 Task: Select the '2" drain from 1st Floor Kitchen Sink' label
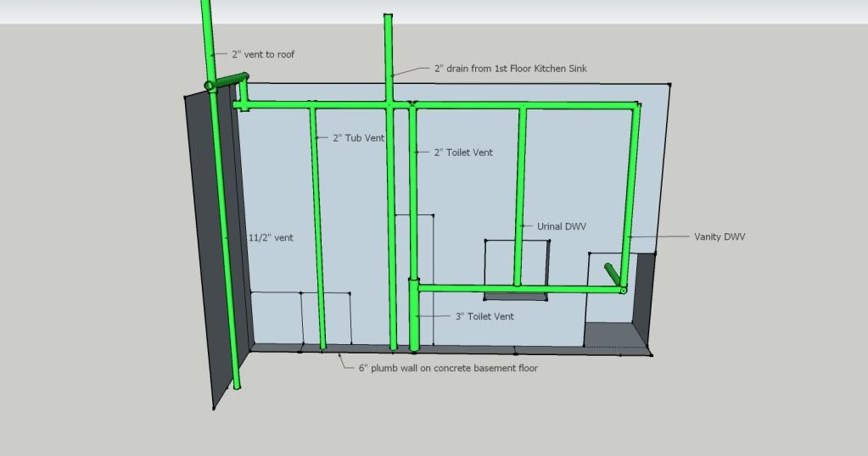click(511, 69)
